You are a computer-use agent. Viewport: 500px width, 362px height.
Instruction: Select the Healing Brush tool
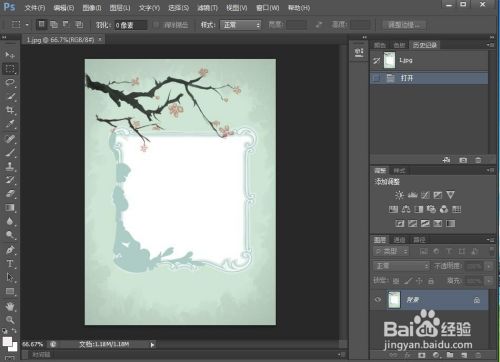10,138
